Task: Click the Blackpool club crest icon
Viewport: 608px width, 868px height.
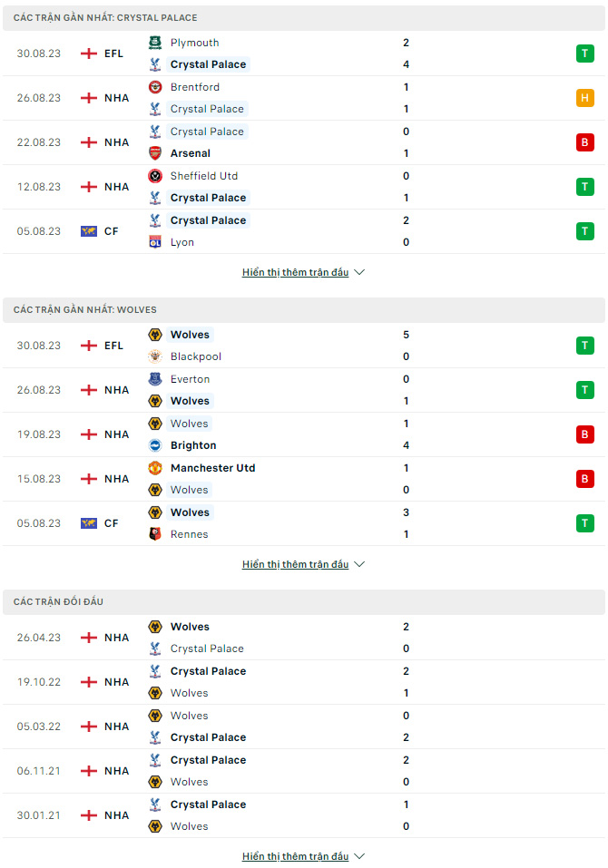Action: point(155,356)
